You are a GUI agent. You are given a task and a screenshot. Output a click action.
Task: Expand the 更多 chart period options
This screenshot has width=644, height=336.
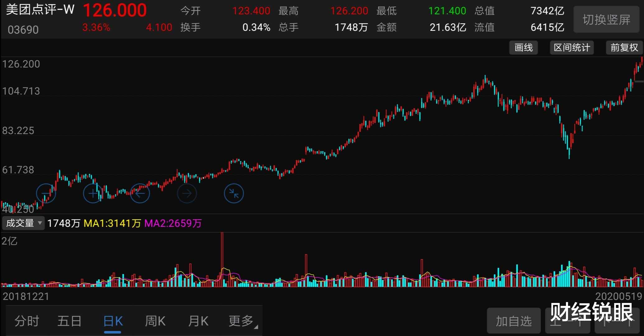tap(240, 321)
